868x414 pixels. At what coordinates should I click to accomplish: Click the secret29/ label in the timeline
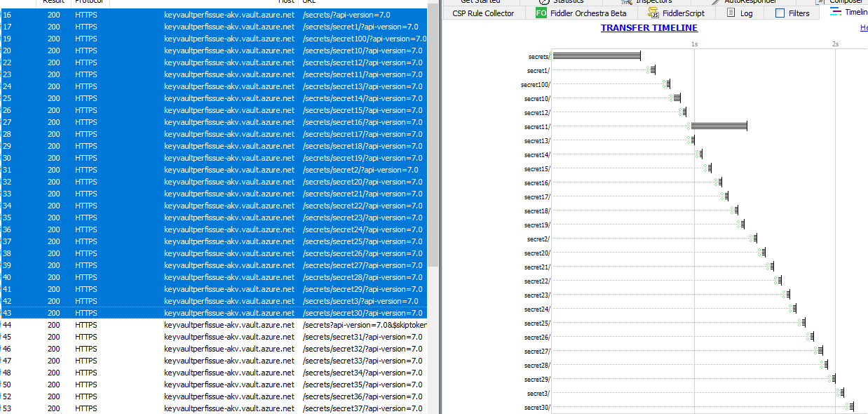tap(538, 380)
